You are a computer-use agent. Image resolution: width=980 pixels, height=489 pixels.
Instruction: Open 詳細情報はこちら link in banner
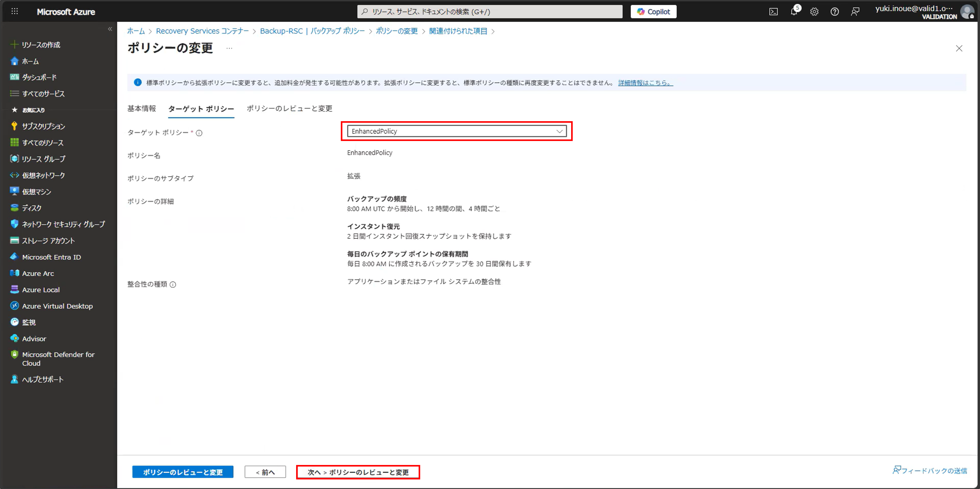pos(645,83)
